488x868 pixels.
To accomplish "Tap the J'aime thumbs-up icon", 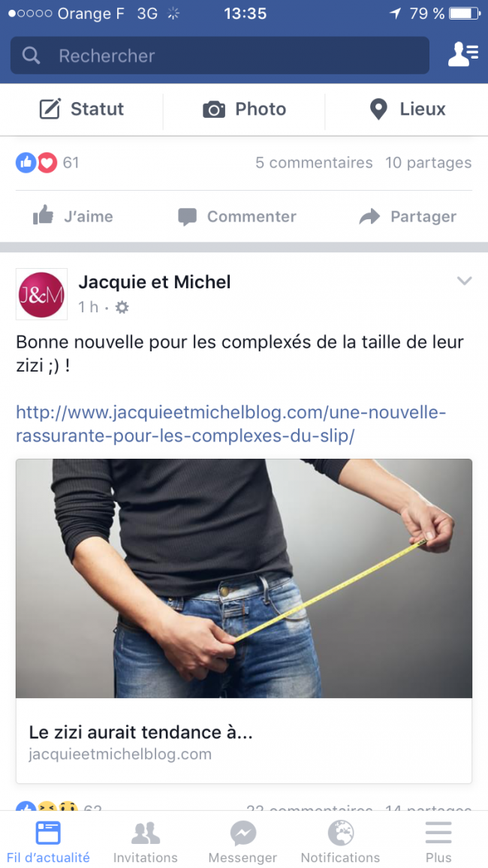I will [x=43, y=216].
